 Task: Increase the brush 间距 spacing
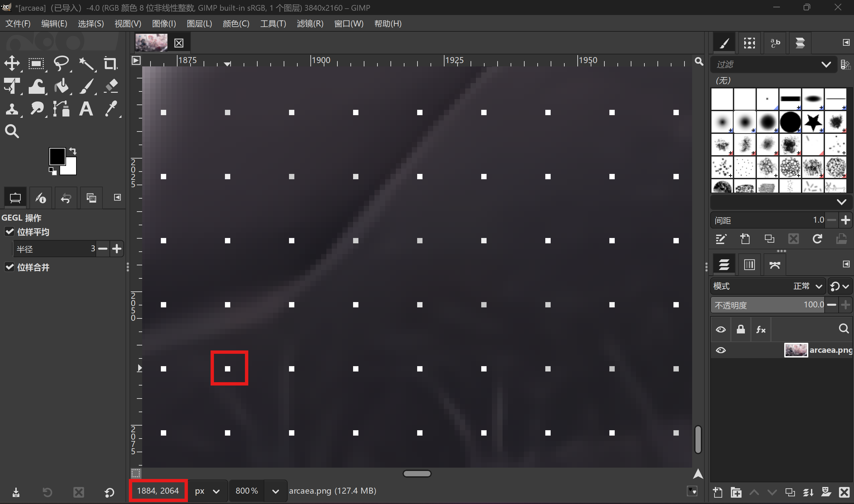tap(845, 220)
